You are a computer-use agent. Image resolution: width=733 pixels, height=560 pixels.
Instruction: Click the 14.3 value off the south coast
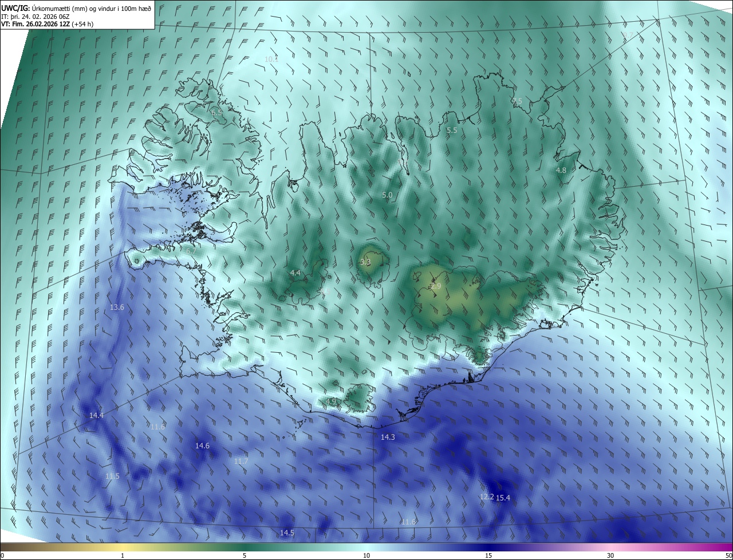388,437
